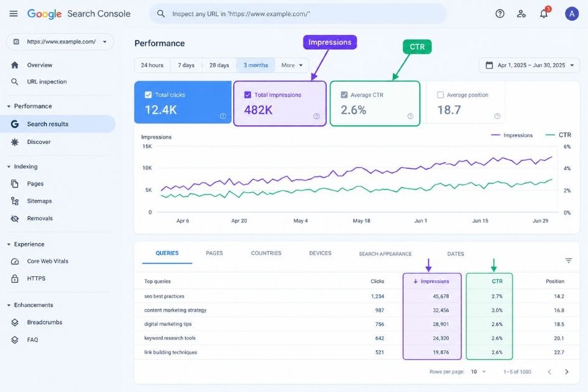Click the Impressions legend entry in chart

click(511, 135)
